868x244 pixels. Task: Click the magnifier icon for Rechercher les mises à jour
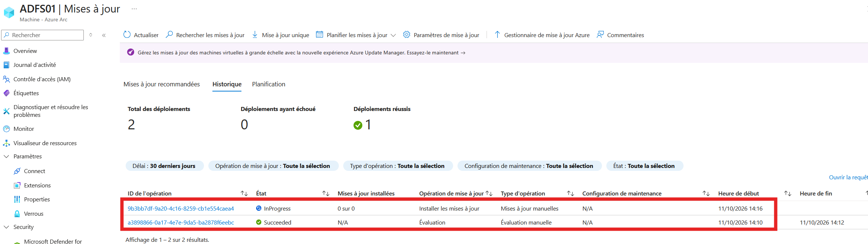(x=169, y=35)
